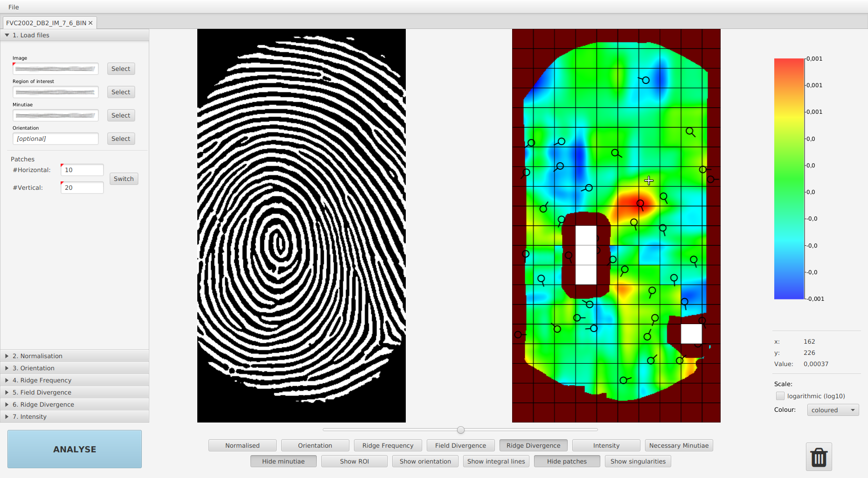Expand the 4. Ridge Frequency section

click(x=75, y=380)
